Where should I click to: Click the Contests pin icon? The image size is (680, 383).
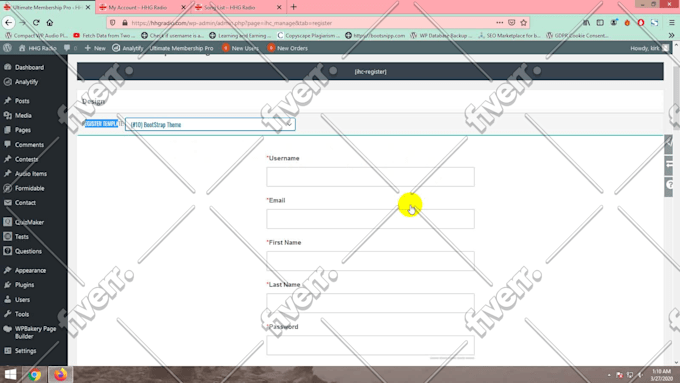point(7,159)
